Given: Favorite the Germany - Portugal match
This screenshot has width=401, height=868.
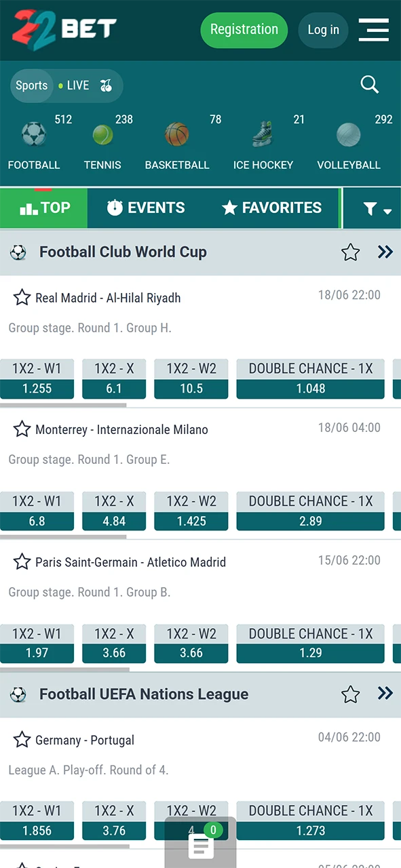Looking at the screenshot, I should tap(22, 740).
